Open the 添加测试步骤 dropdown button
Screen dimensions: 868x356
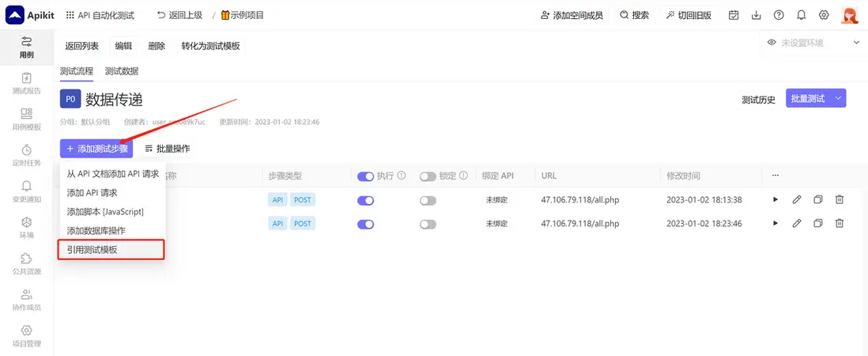pyautogui.click(x=96, y=149)
